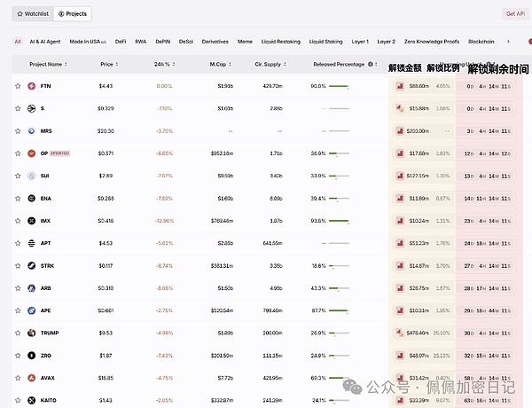This screenshot has height=408, width=532.
Task: Sort table by M.Cap column
Action: pyautogui.click(x=219, y=64)
